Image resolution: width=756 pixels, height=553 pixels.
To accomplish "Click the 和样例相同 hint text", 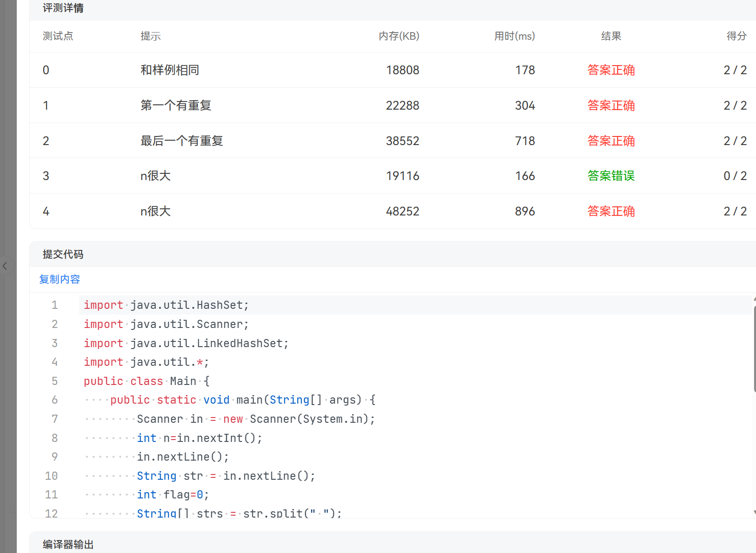I will coord(170,70).
